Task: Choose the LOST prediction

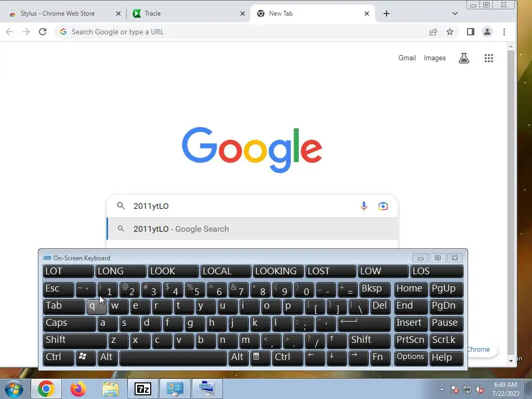Action: tap(331, 271)
